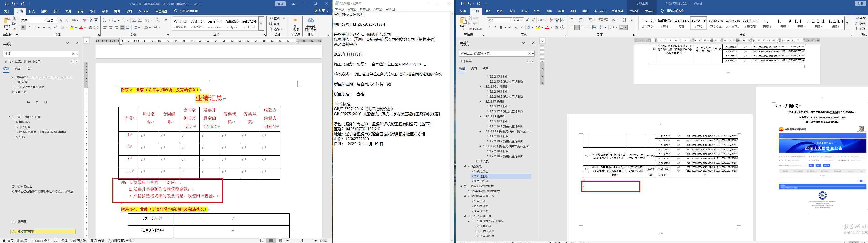Click the Cut scissors icon in the left Word ribbon

(14, 18)
